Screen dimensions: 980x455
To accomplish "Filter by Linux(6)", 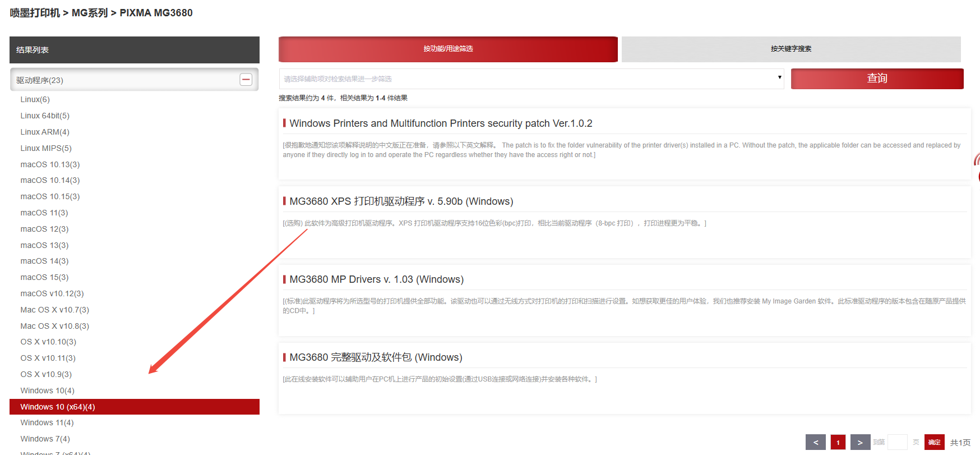I will click(35, 99).
